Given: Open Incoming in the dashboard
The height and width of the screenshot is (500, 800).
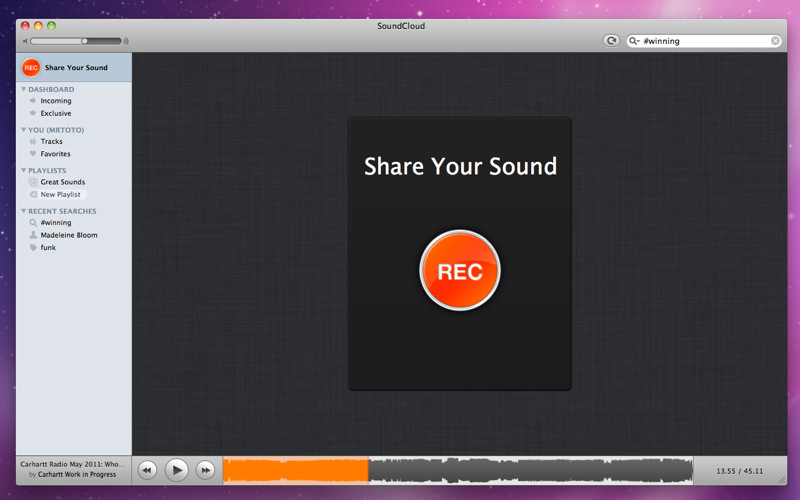Looking at the screenshot, I should click(x=55, y=101).
